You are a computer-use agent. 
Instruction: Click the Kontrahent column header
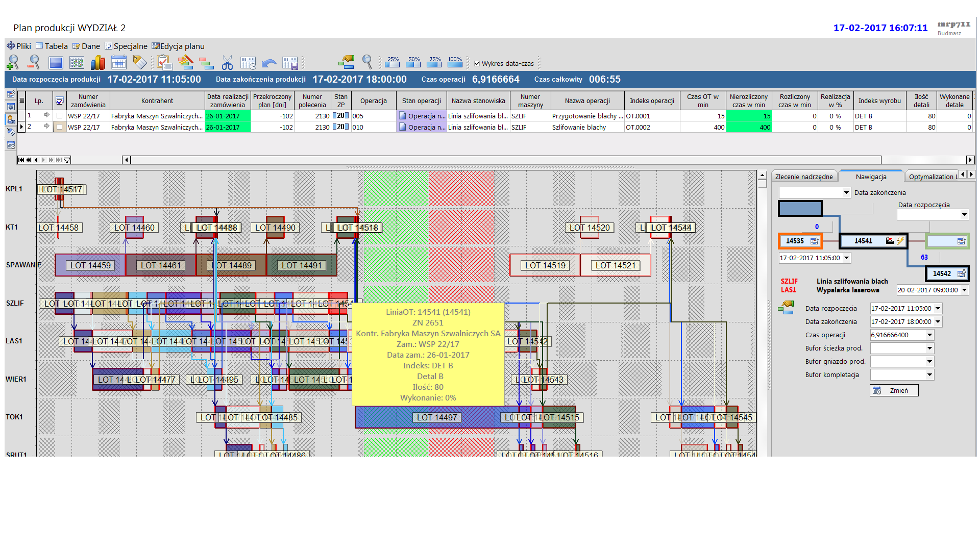(157, 101)
